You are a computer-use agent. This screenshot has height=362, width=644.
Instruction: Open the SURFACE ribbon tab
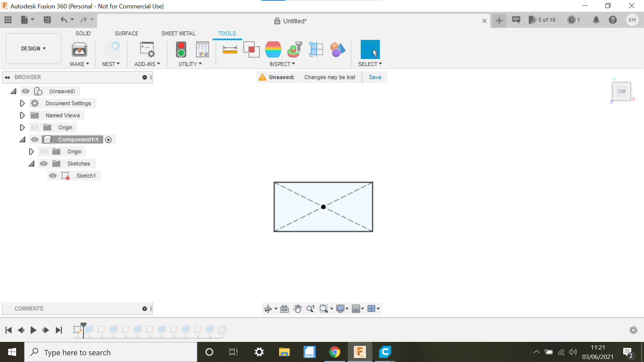point(126,33)
